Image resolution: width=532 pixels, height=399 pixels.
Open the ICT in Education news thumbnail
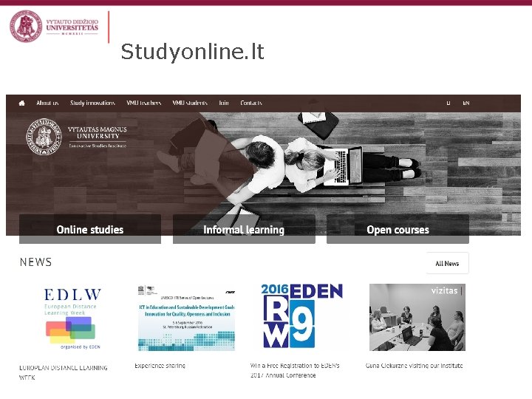(186, 318)
